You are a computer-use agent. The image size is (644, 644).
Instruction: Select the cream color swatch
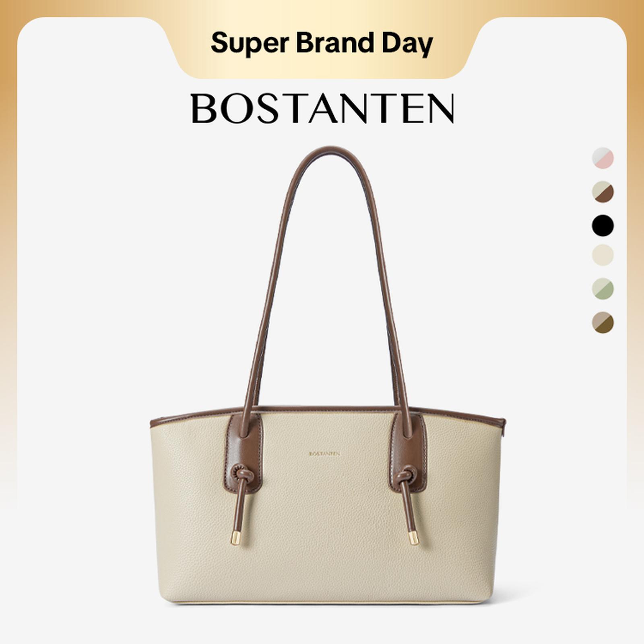click(x=603, y=255)
